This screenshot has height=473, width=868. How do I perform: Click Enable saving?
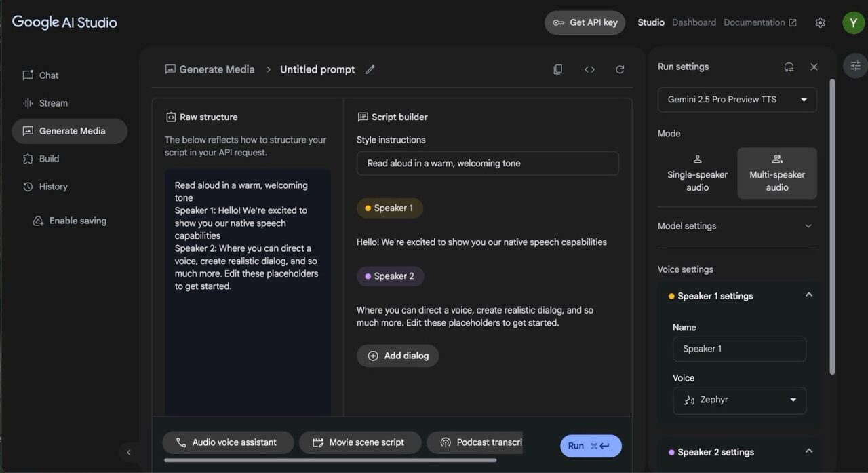(69, 221)
